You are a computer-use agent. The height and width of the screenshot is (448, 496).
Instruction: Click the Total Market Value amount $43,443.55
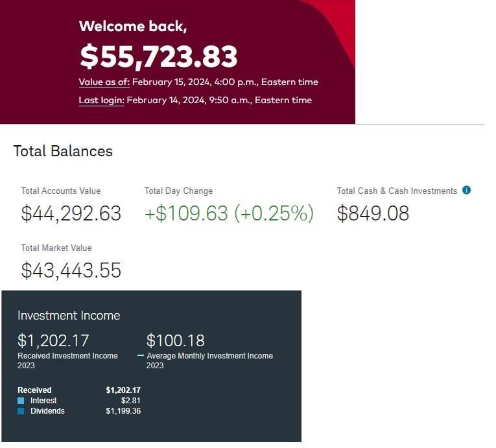(71, 270)
